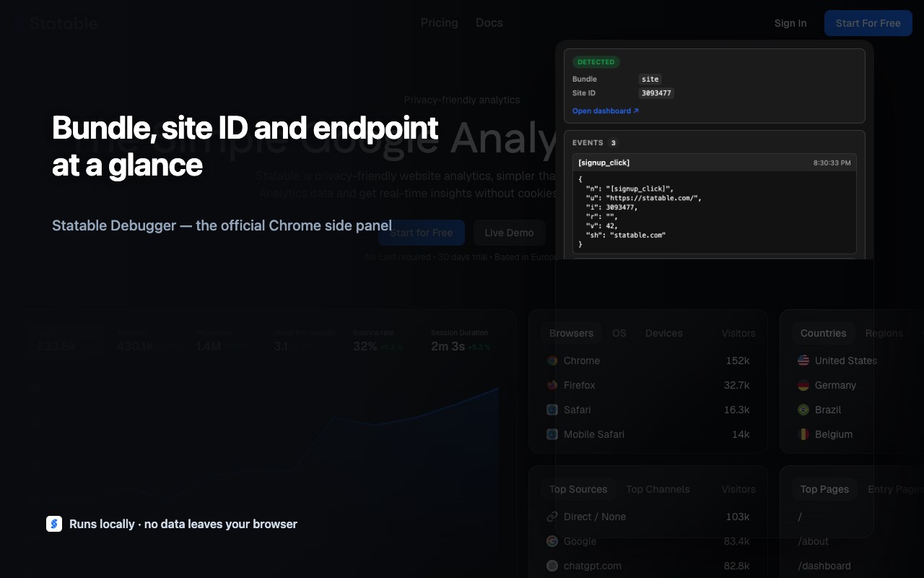Click the events count badge 3
Screen dimensions: 924x578
[614, 143]
